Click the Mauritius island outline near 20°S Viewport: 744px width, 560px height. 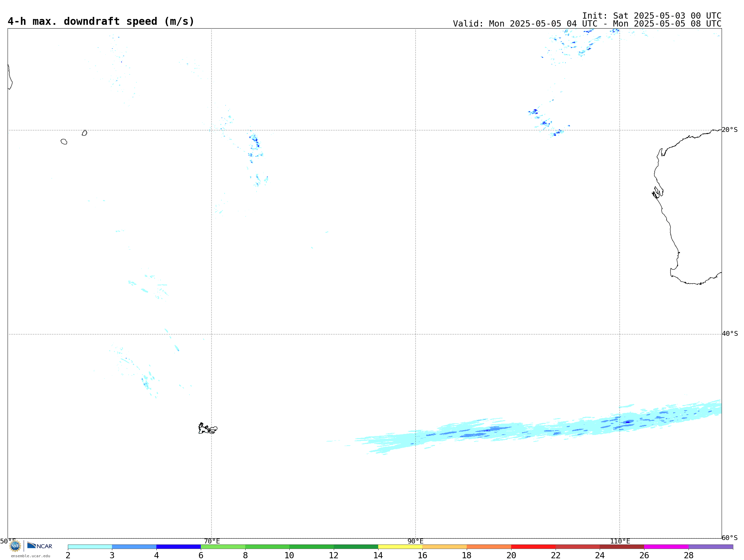point(84,133)
